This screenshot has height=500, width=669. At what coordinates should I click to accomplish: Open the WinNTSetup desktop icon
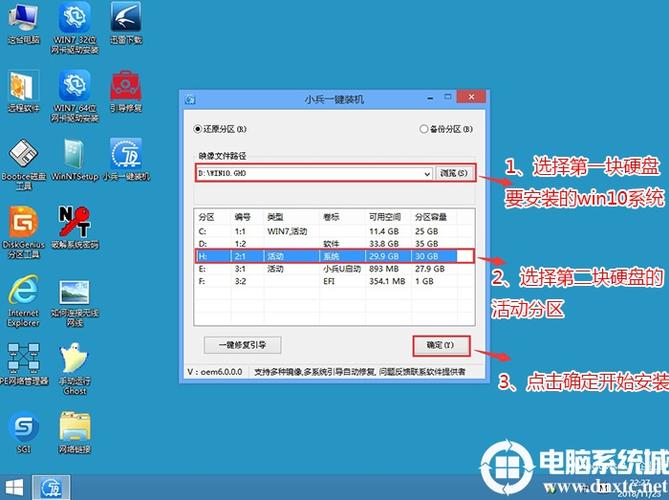coord(75,160)
